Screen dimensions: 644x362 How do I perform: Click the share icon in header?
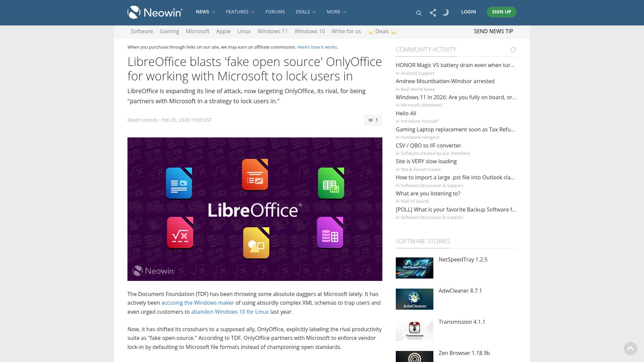tap(433, 13)
